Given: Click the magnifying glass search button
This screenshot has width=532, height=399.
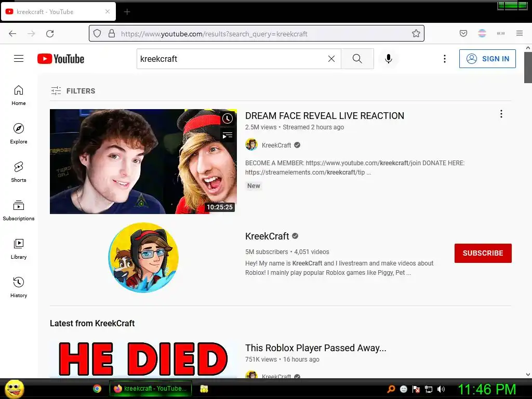Looking at the screenshot, I should [x=357, y=59].
